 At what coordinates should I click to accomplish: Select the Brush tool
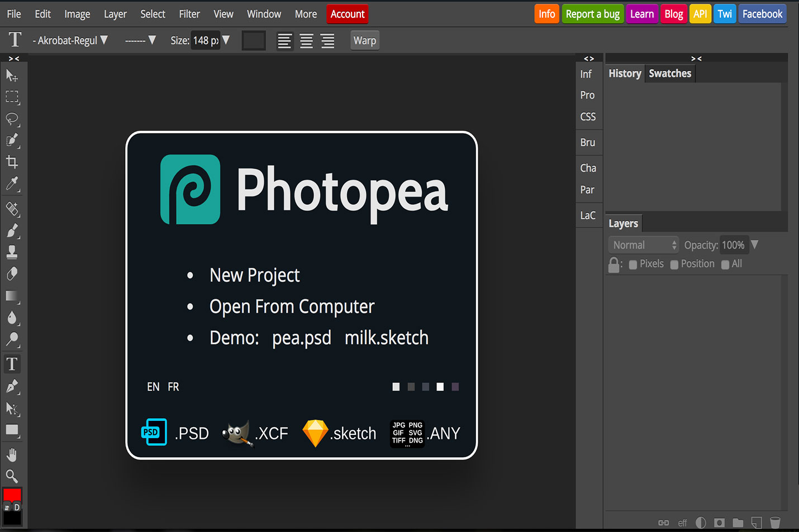pyautogui.click(x=12, y=231)
